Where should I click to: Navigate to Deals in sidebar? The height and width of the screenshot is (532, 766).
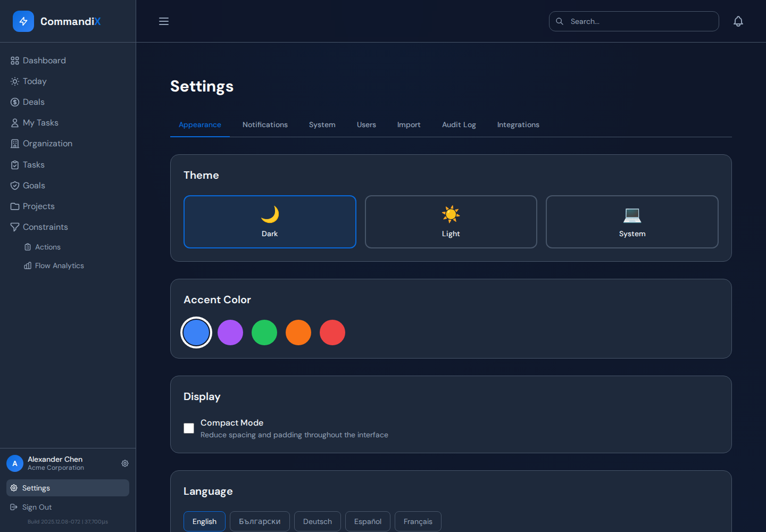pyautogui.click(x=68, y=102)
